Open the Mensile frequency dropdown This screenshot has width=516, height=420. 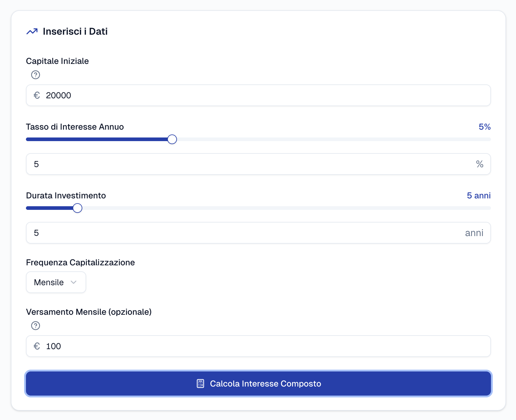tap(56, 282)
